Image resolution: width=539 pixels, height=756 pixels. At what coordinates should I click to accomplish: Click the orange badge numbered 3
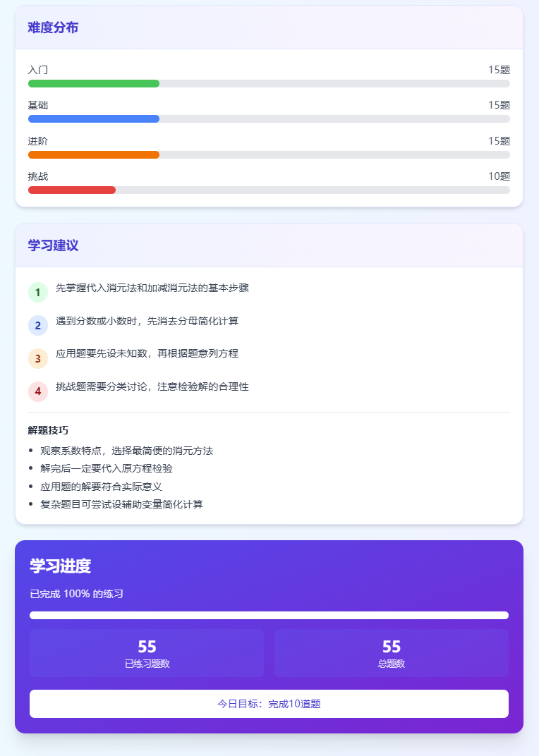click(37, 358)
